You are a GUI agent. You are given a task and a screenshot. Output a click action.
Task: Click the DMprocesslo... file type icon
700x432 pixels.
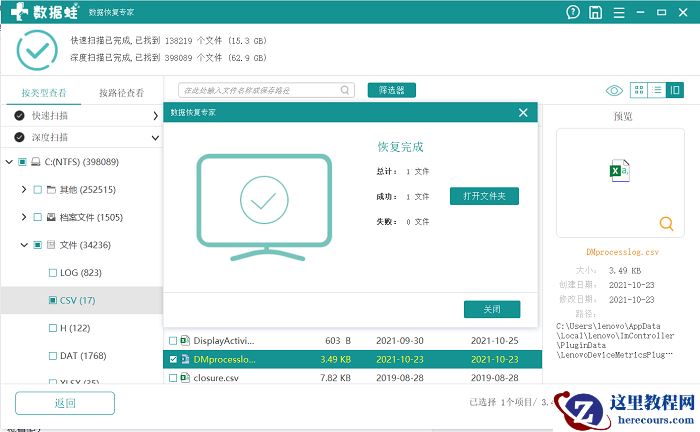click(x=185, y=359)
